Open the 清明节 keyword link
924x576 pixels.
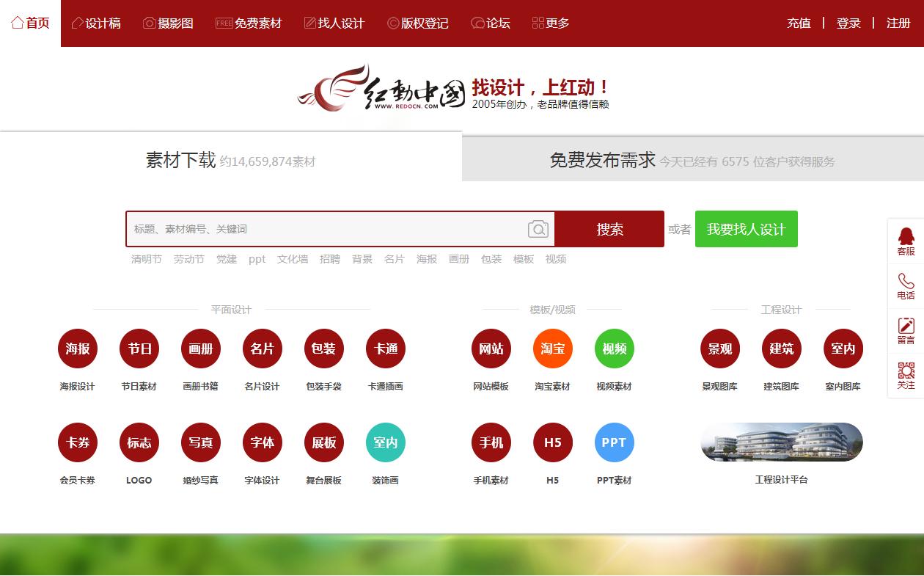tap(146, 259)
